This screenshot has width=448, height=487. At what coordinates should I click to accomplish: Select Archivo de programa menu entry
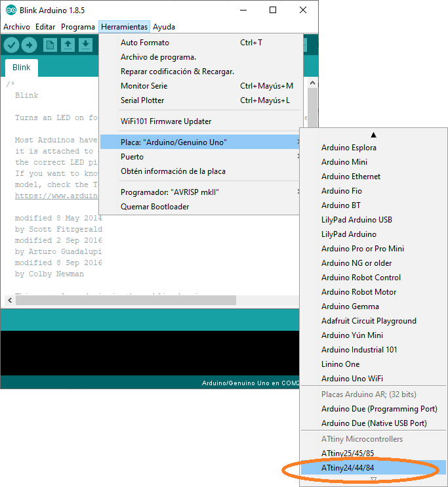[201, 57]
